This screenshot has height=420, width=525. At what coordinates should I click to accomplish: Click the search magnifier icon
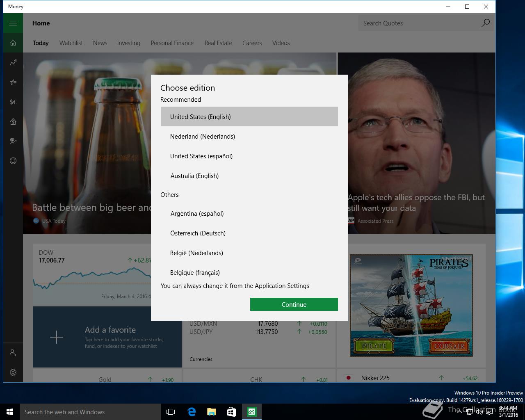[x=485, y=23]
